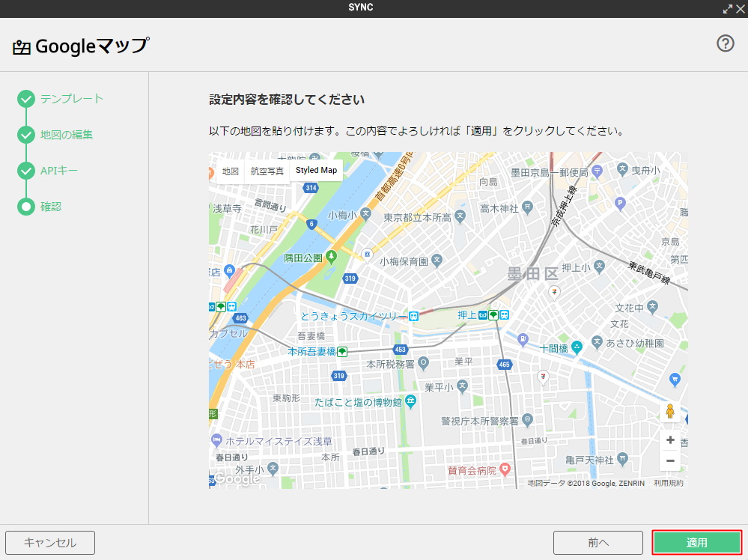
Task: Go to the テンプレート step
Action: pyautogui.click(x=72, y=99)
